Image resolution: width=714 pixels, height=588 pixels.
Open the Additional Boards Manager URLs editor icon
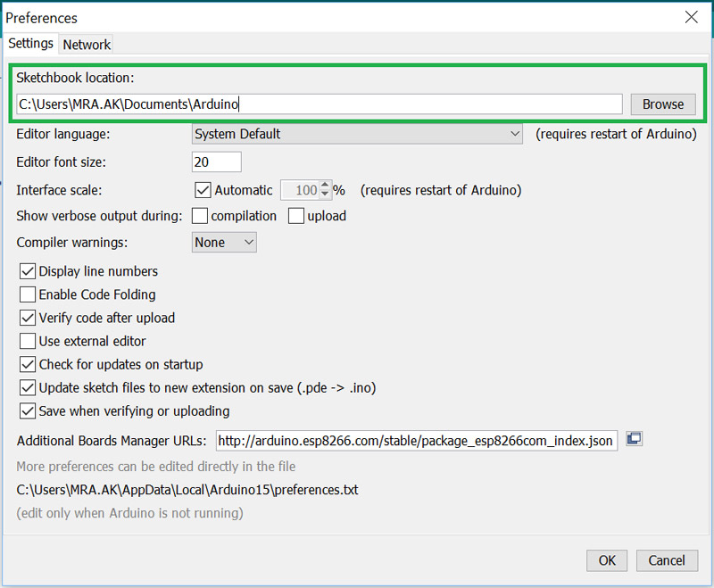click(634, 439)
